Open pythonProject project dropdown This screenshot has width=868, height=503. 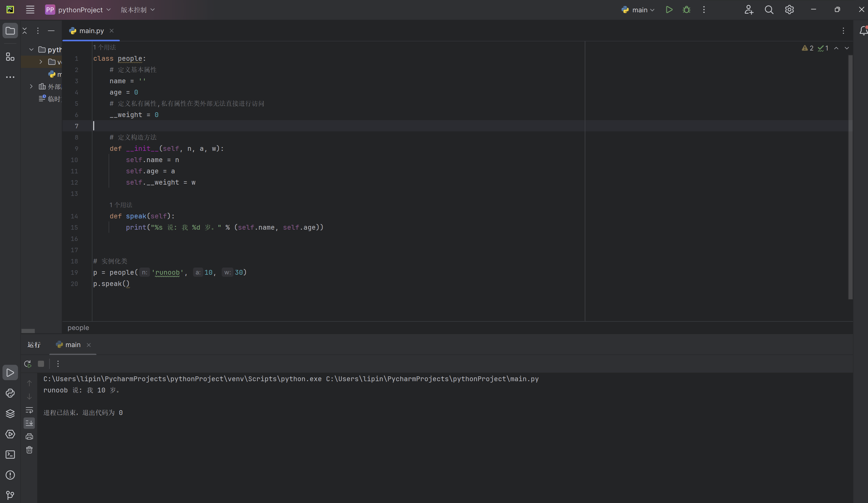pos(79,10)
